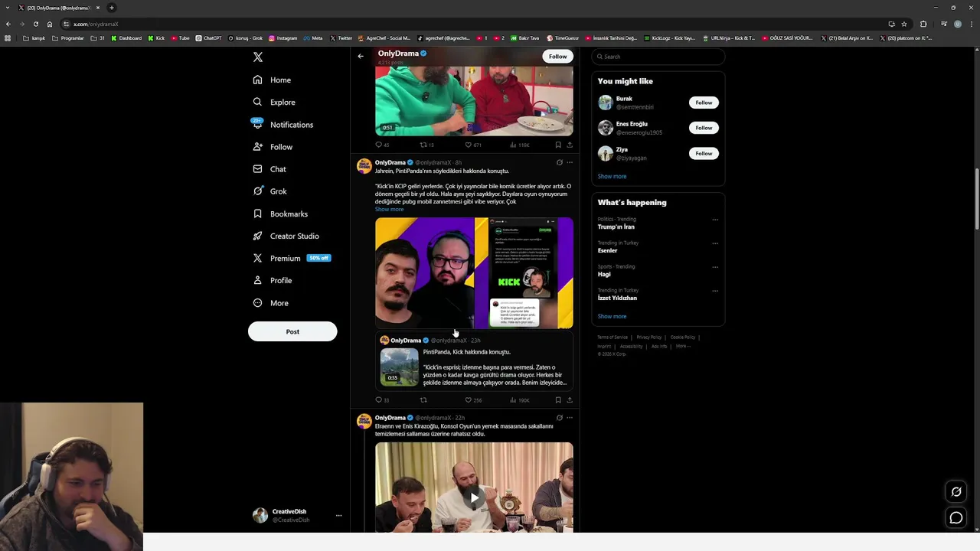Reload the page in Chrome
This screenshot has width=980, height=551.
tap(35, 24)
